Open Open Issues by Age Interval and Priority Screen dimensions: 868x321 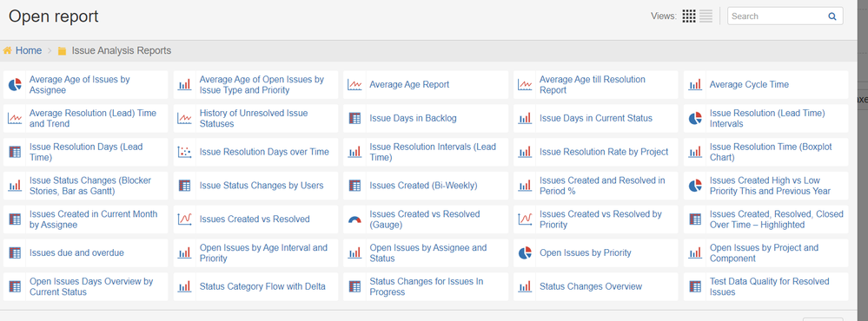tap(263, 253)
